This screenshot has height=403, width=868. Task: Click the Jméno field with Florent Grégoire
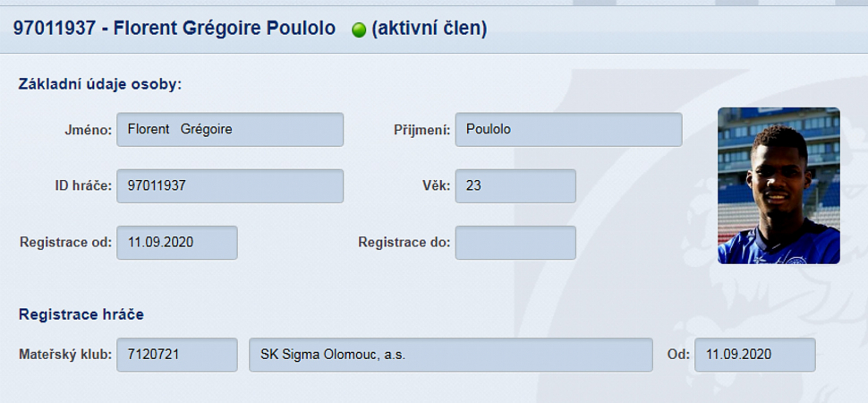click(230, 130)
